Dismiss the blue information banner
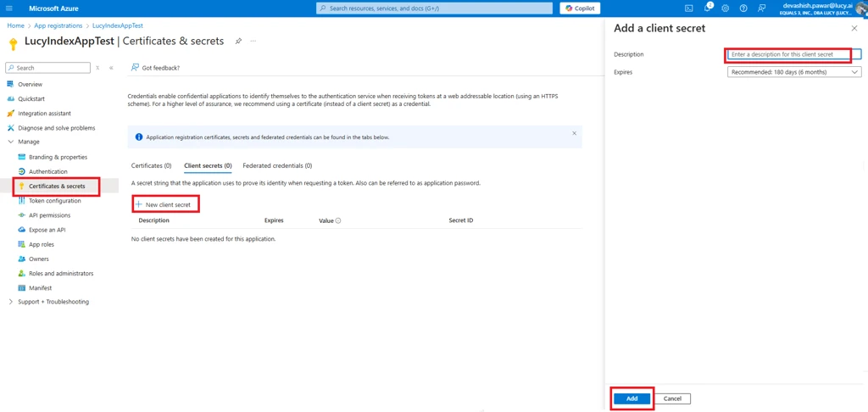This screenshot has height=412, width=868. [574, 133]
